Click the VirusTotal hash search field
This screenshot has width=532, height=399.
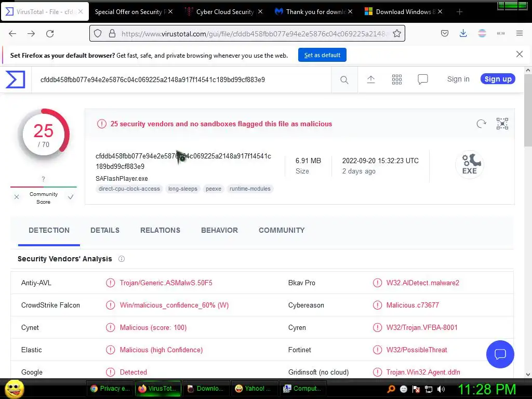181,79
